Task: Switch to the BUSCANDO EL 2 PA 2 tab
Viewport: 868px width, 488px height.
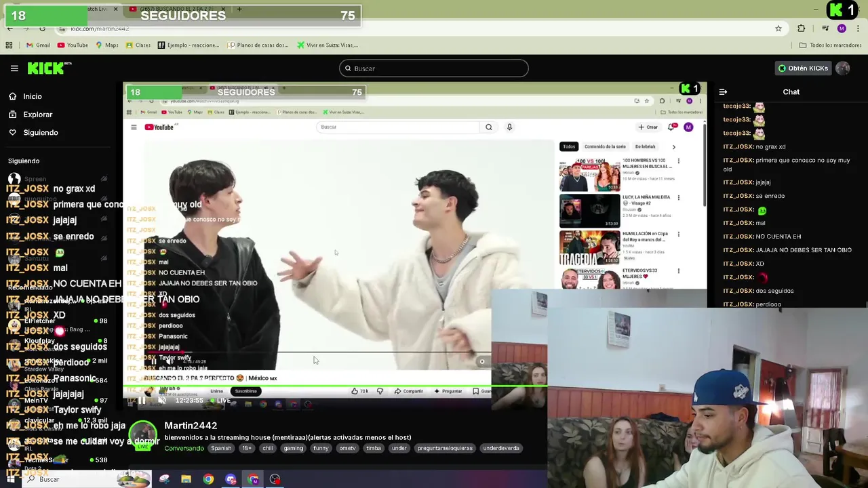Action: point(176,9)
